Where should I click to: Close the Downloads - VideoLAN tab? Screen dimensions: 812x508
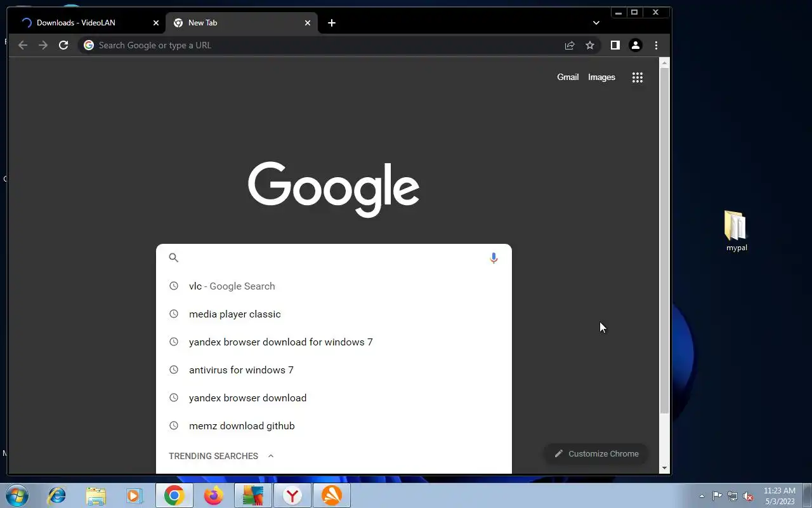pos(156,23)
